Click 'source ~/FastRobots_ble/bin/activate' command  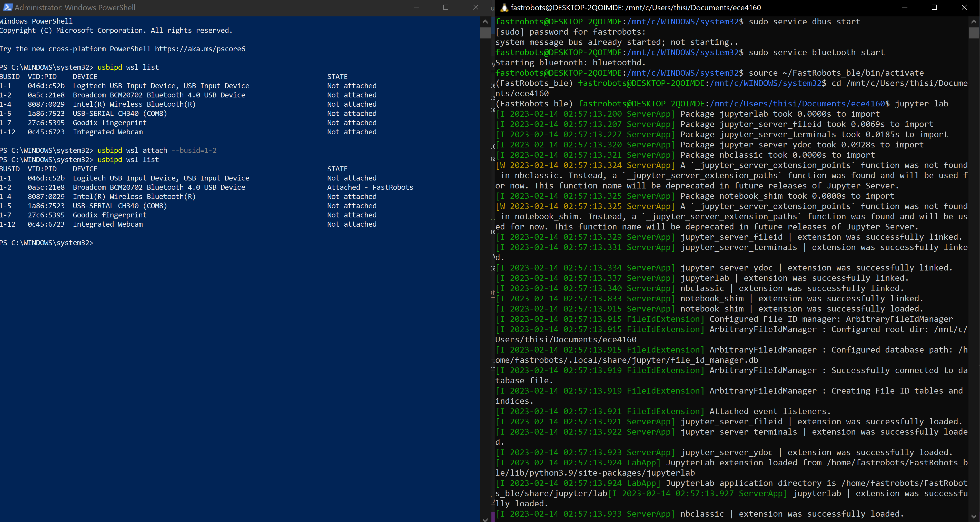[836, 73]
